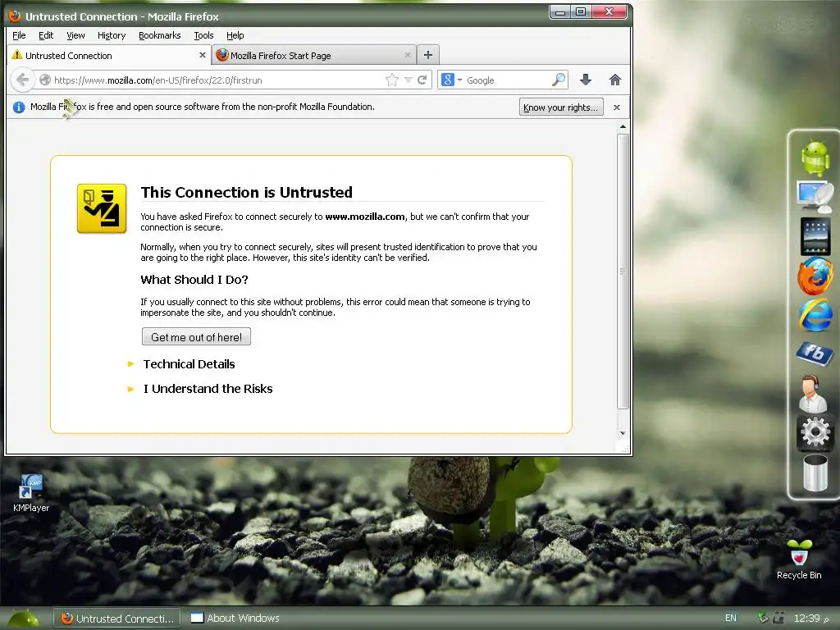Bookmark page with the star icon
The width and height of the screenshot is (840, 630).
pos(391,80)
